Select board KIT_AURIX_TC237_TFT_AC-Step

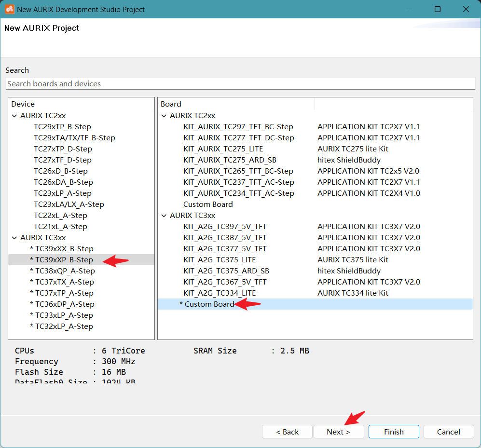click(238, 182)
